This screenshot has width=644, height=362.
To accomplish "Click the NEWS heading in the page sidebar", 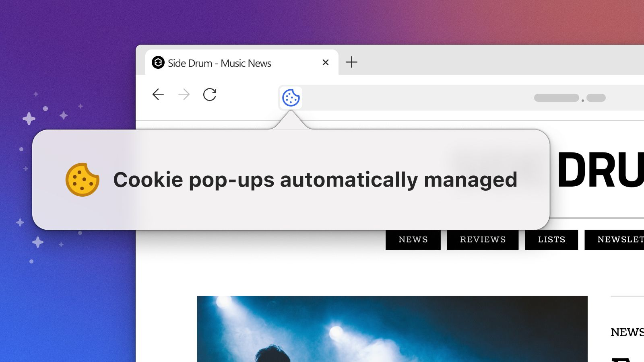I will [x=628, y=333].
